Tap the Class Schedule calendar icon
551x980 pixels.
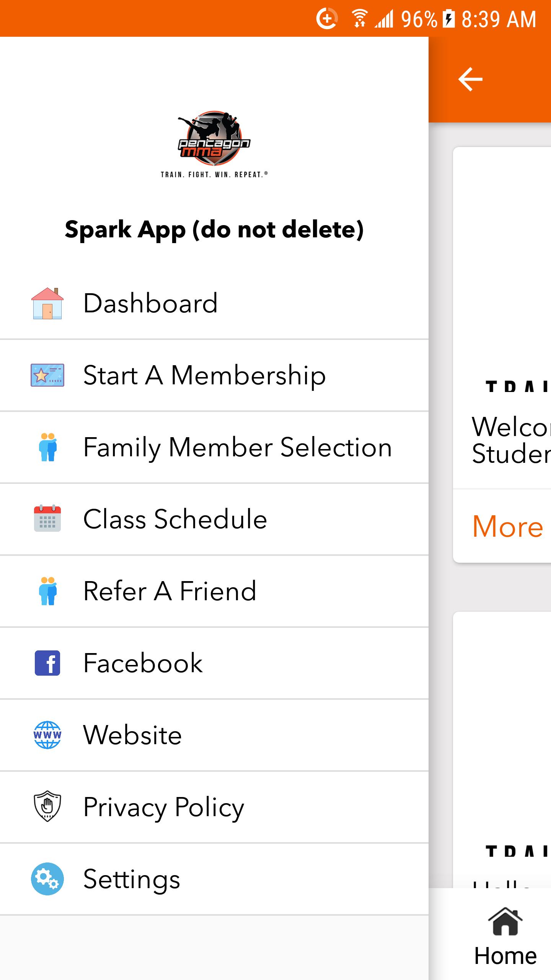[x=47, y=519]
